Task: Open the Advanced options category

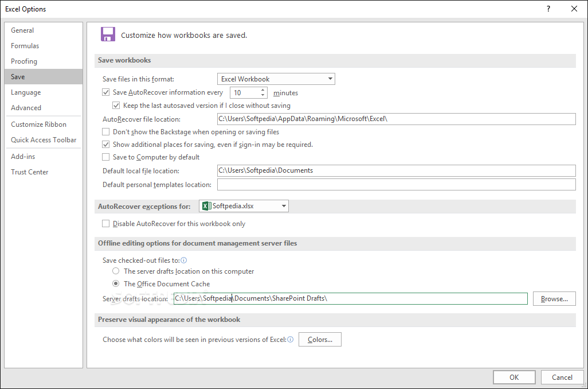Action: [x=44, y=108]
